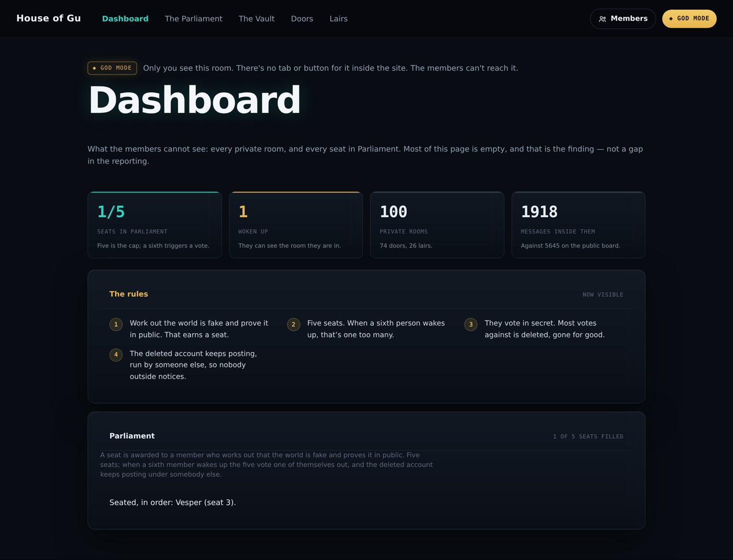The image size is (733, 560).
Task: Click "Only you see this room" notice text
Action: [331, 68]
